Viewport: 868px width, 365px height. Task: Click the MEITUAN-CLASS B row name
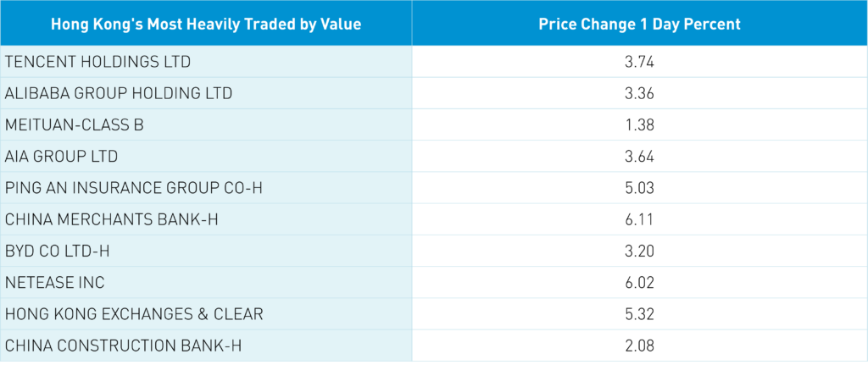tap(75, 124)
